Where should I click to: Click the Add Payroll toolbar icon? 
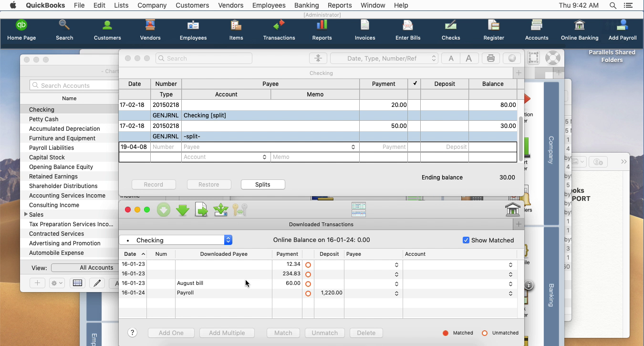623,30
